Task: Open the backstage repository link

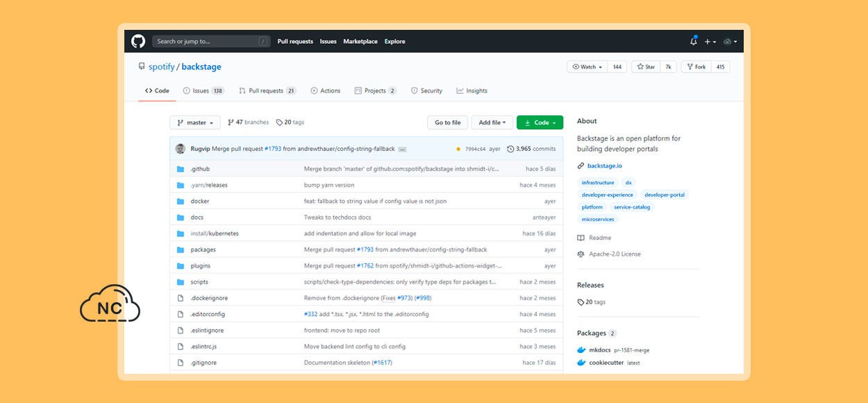Action: (201, 67)
